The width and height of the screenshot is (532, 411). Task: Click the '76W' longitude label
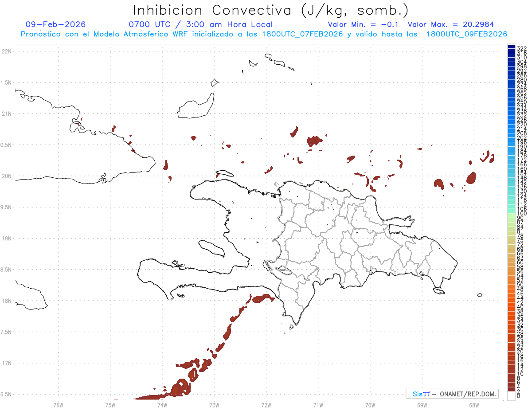point(58,404)
